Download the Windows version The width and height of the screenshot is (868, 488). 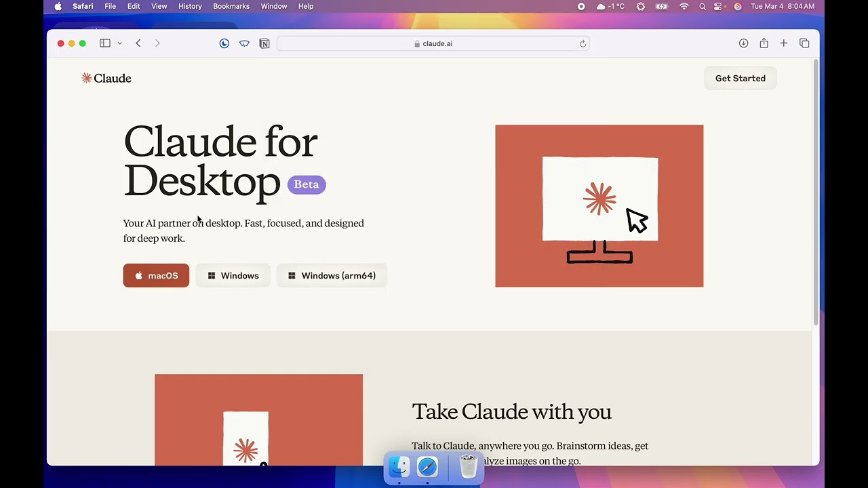point(233,276)
